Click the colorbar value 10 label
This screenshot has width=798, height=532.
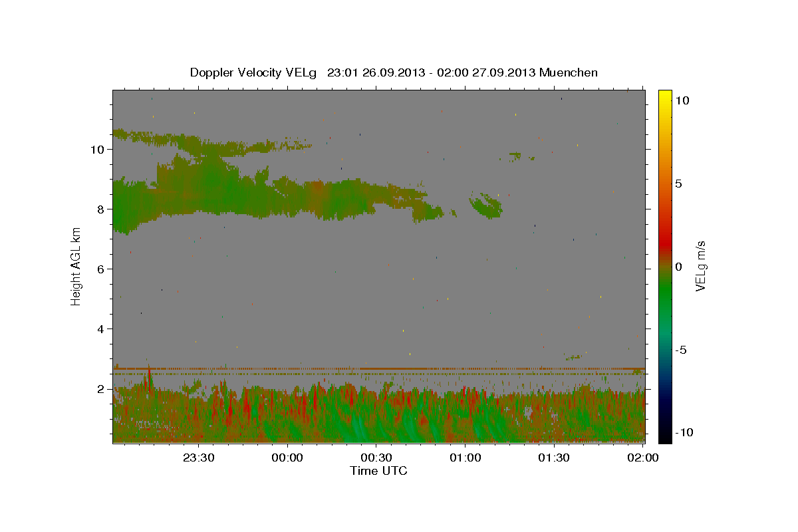point(682,100)
